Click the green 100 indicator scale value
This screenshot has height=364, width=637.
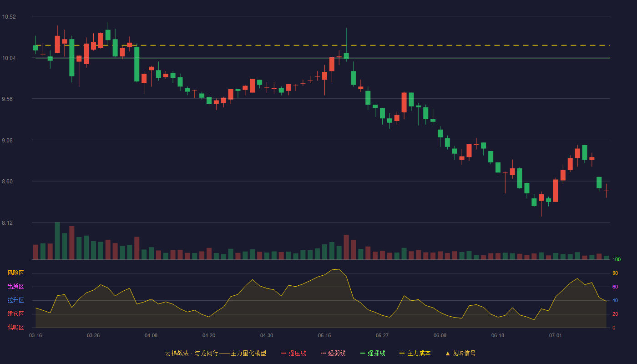[x=617, y=259]
